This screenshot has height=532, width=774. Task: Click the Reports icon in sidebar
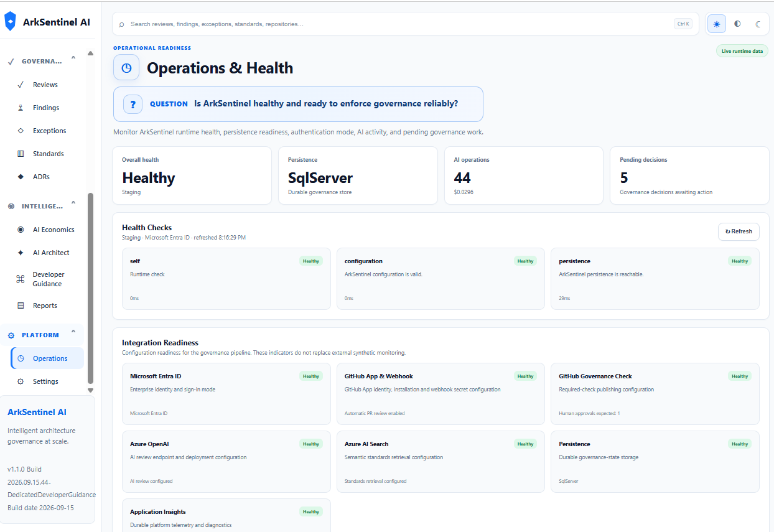coord(21,306)
